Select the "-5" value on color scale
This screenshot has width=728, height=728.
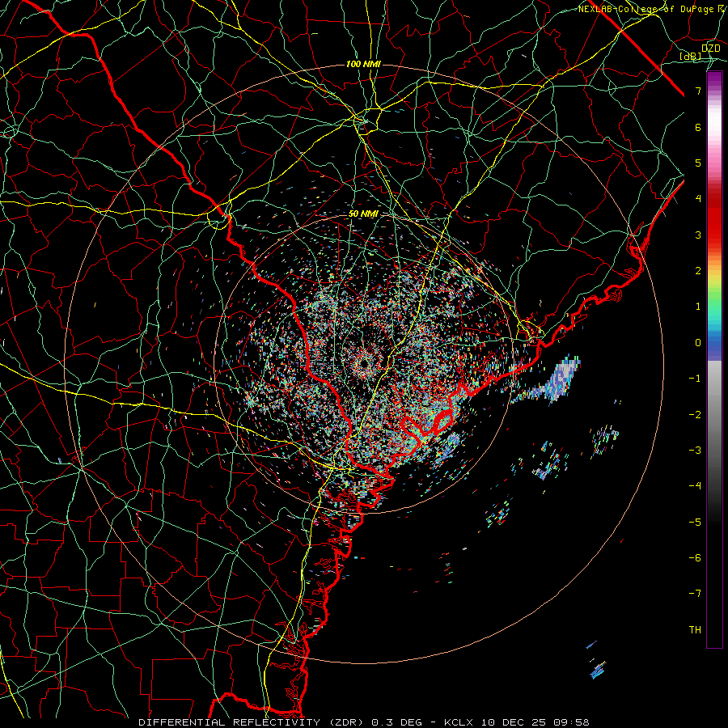coord(695,522)
